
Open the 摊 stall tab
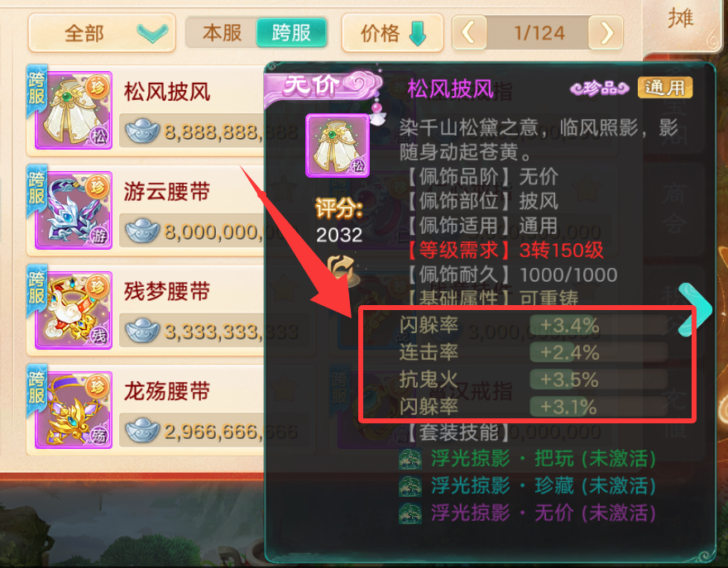pyautogui.click(x=681, y=19)
